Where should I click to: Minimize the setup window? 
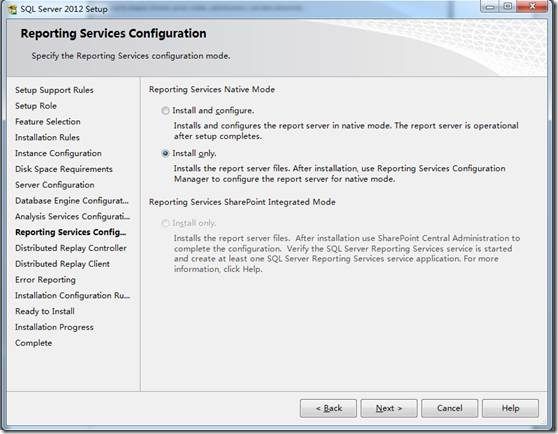pyautogui.click(x=490, y=6)
